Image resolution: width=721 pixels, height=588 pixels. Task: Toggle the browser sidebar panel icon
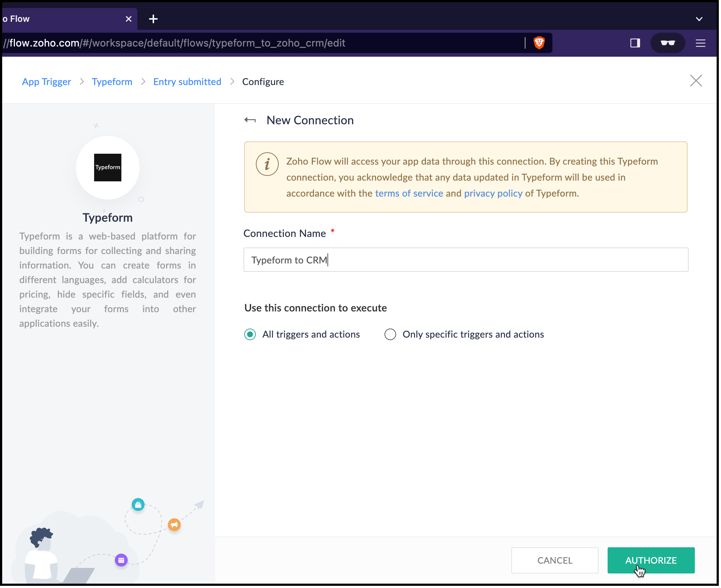coord(635,43)
